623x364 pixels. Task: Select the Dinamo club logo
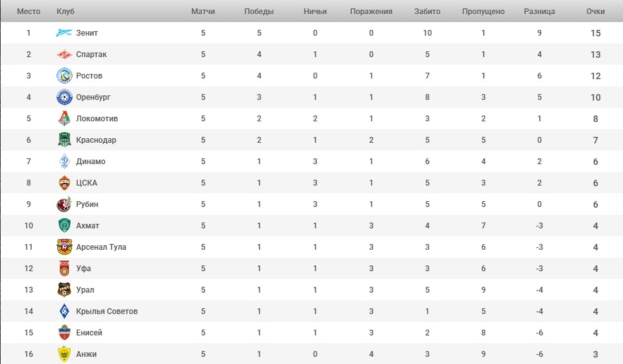pyautogui.click(x=64, y=162)
